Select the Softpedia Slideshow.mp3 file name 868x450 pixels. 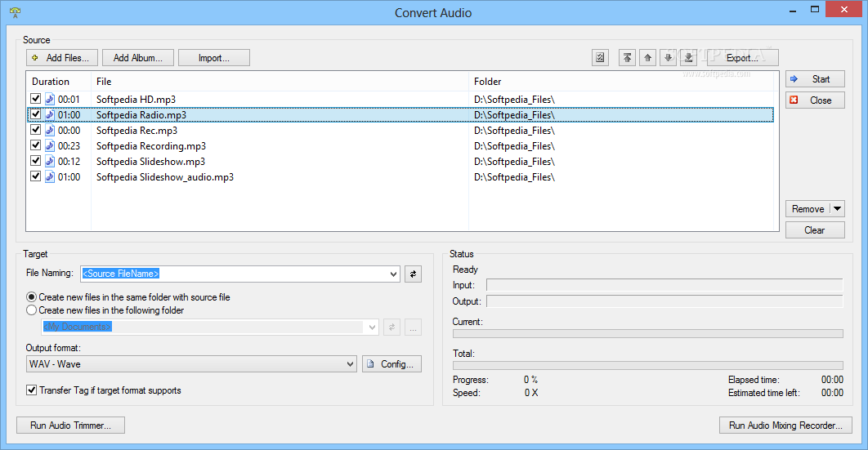coord(150,162)
